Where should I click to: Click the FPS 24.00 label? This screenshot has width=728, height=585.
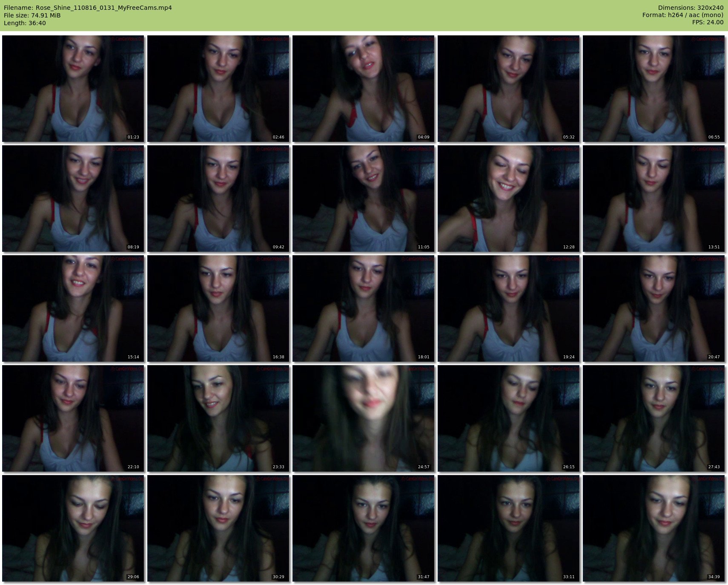708,22
